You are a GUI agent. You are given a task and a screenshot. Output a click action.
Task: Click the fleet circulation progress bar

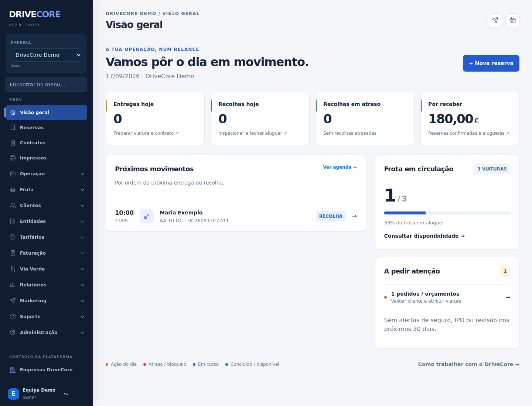tap(447, 213)
